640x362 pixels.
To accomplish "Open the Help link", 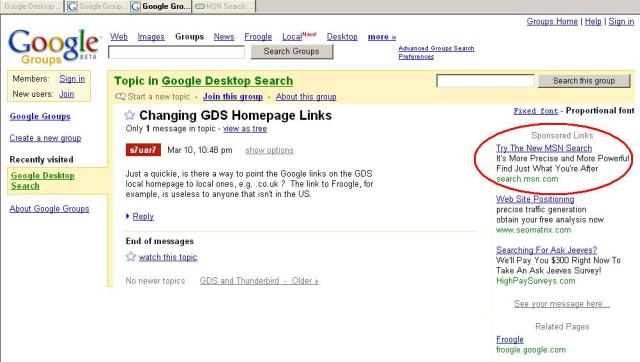I will pyautogui.click(x=593, y=21).
